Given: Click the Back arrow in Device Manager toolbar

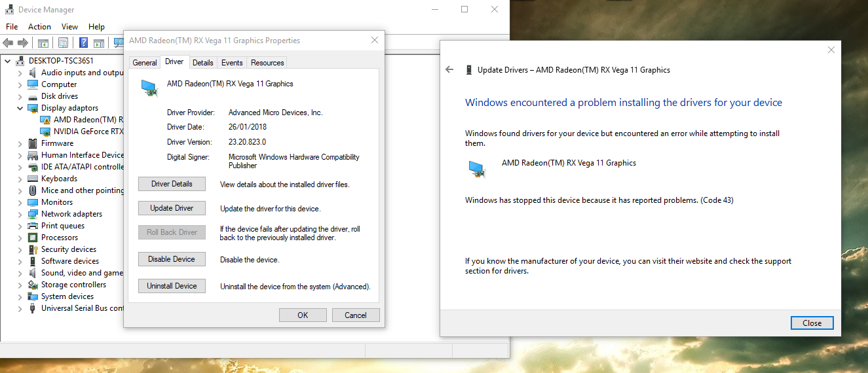Looking at the screenshot, I should pos(8,43).
